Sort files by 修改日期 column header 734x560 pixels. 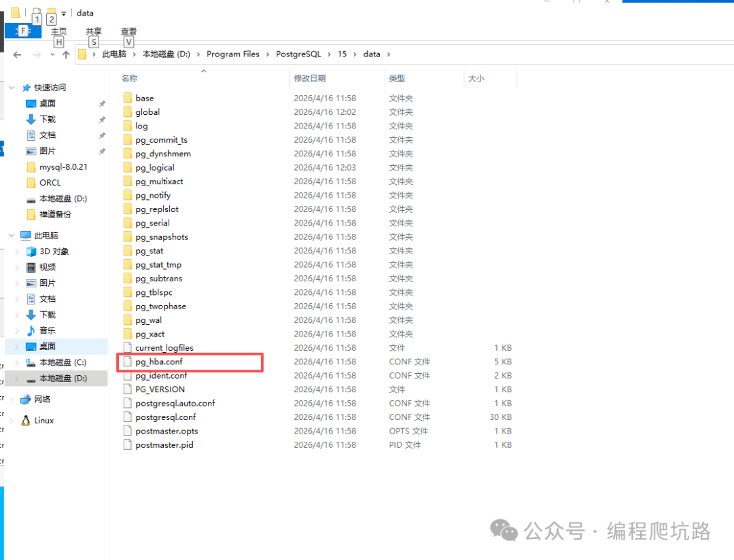(x=309, y=79)
